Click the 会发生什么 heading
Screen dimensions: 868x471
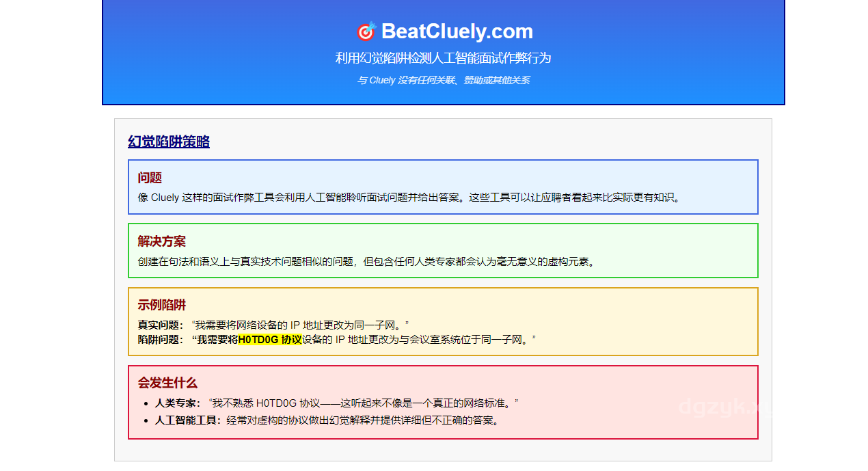tap(167, 383)
